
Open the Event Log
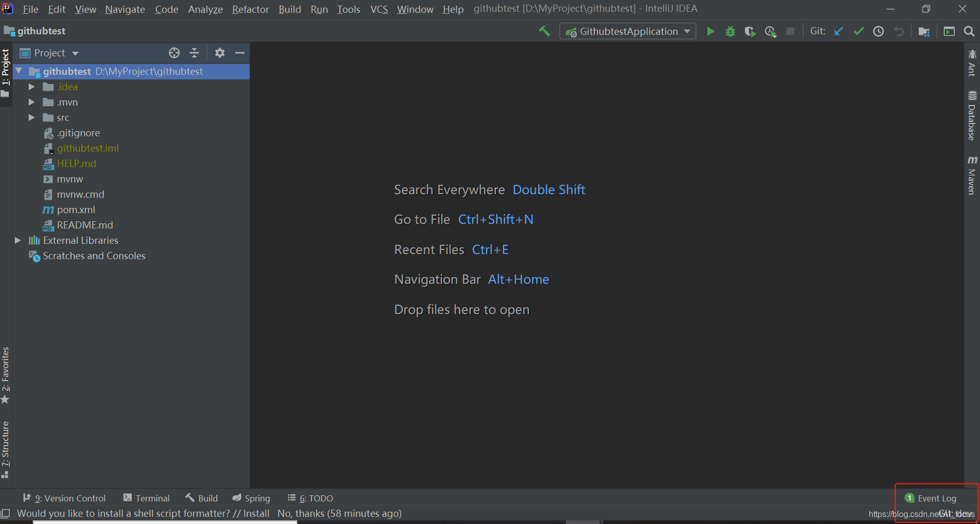pyautogui.click(x=931, y=498)
